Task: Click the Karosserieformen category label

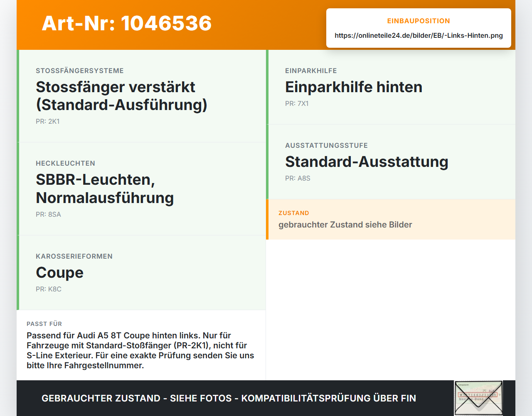Action: pos(74,257)
